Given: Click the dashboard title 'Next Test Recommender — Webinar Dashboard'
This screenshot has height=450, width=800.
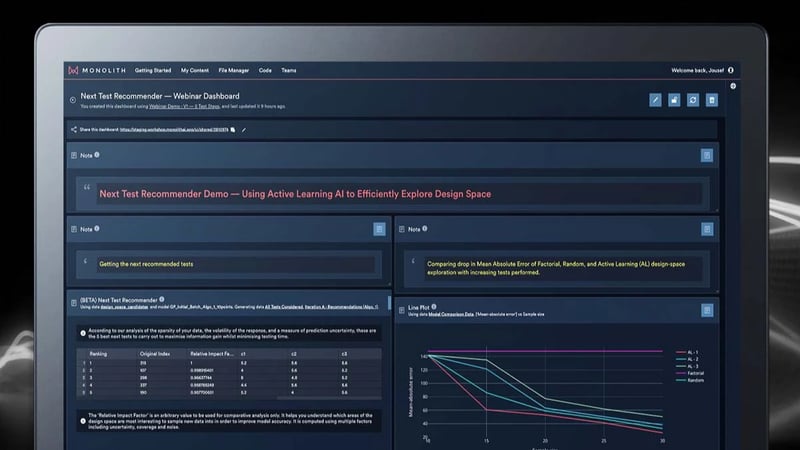Looking at the screenshot, I should click(x=160, y=96).
